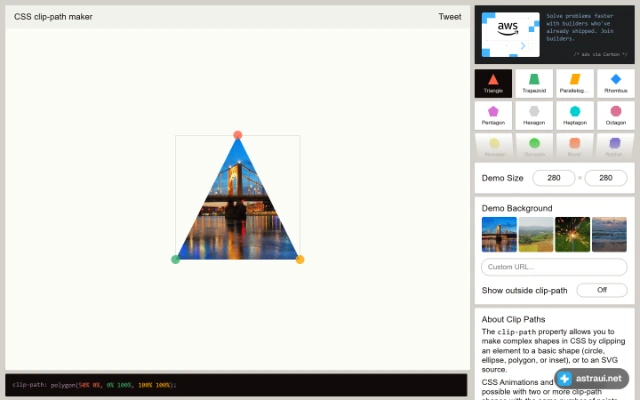
Task: Click the Demo Size height field
Action: [x=606, y=178]
